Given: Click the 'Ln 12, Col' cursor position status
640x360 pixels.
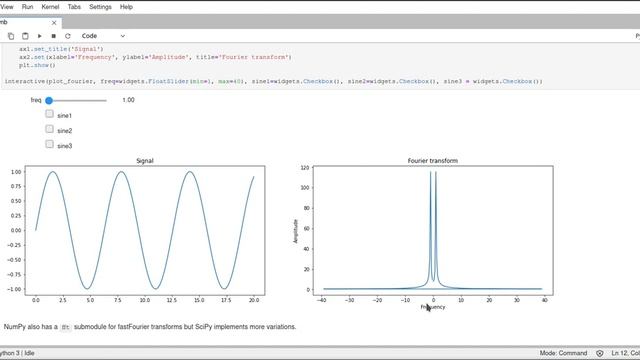Looking at the screenshot, I should 625,353.
